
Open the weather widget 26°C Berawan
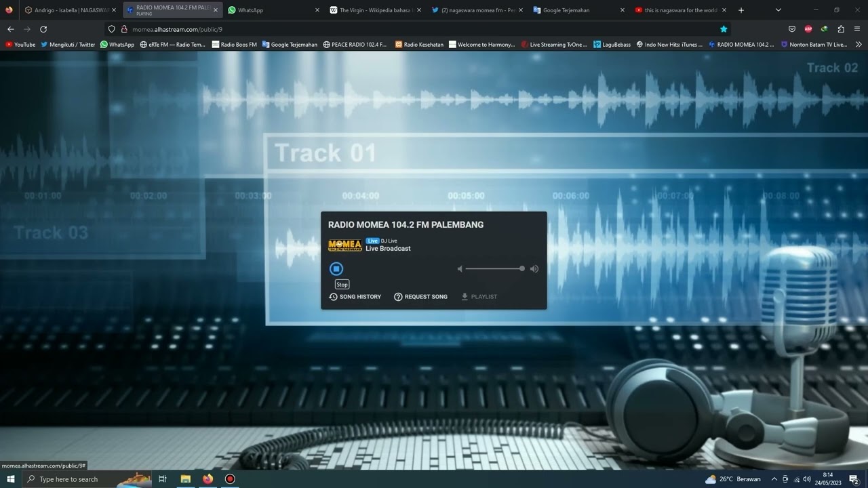pyautogui.click(x=733, y=479)
